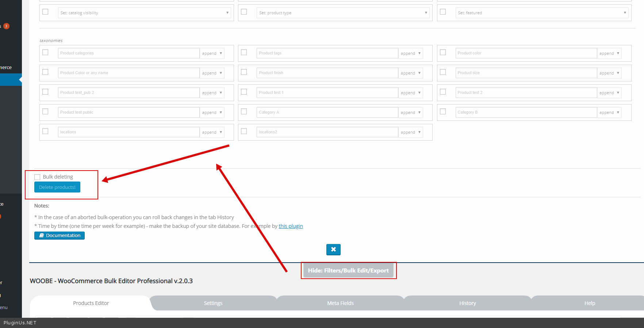Viewport: 644px width, 328px height.
Task: Click the Product Color or any name field
Action: (129, 73)
